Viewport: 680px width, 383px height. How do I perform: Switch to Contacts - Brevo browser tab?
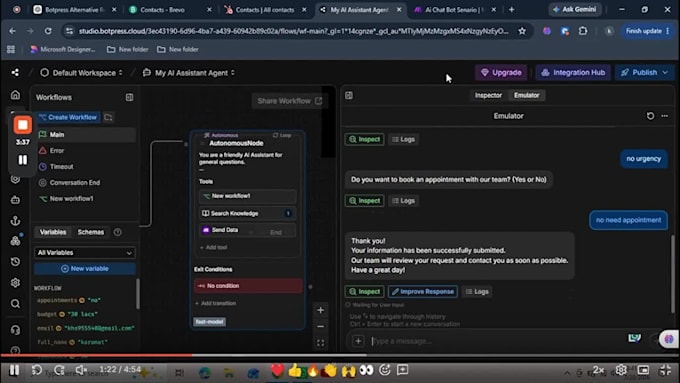[170, 10]
